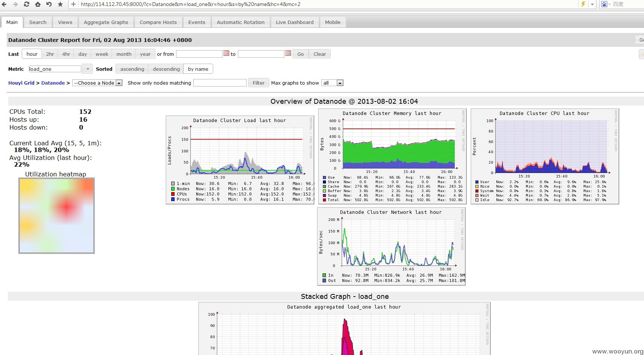Open the Search tab

point(38,22)
